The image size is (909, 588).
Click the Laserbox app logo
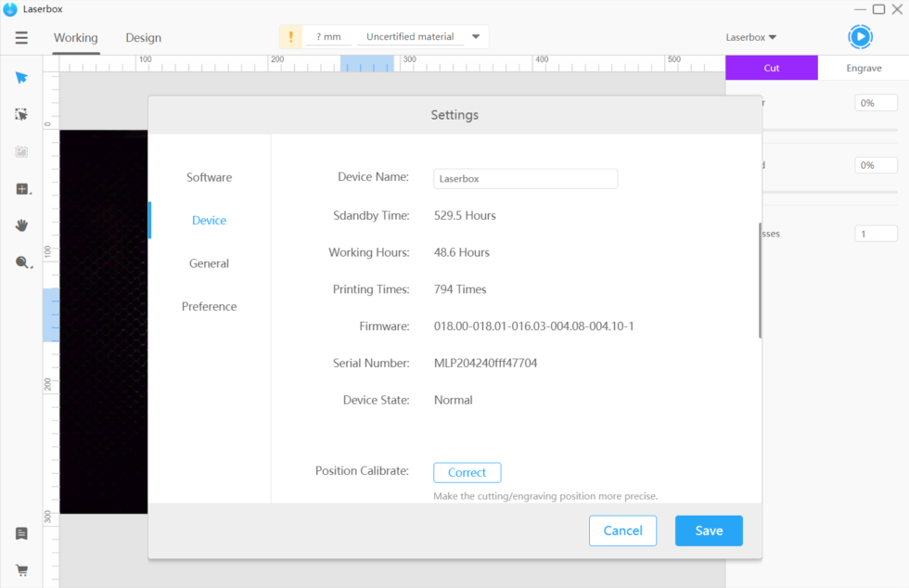(x=10, y=9)
